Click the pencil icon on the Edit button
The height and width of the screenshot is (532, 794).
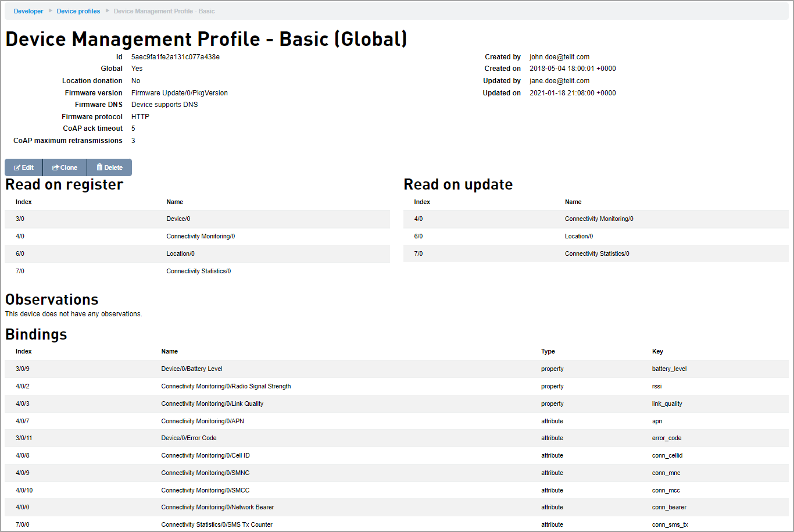coord(16,167)
